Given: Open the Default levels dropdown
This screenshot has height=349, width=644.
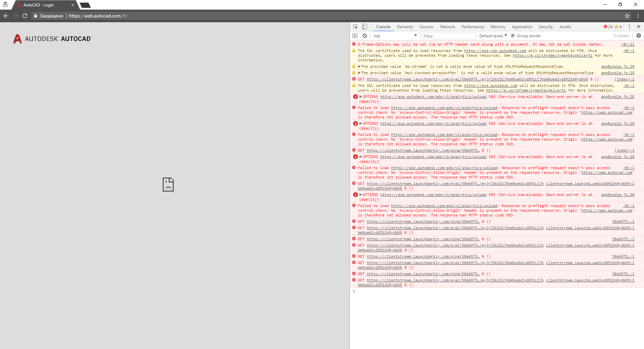Looking at the screenshot, I should click(493, 36).
